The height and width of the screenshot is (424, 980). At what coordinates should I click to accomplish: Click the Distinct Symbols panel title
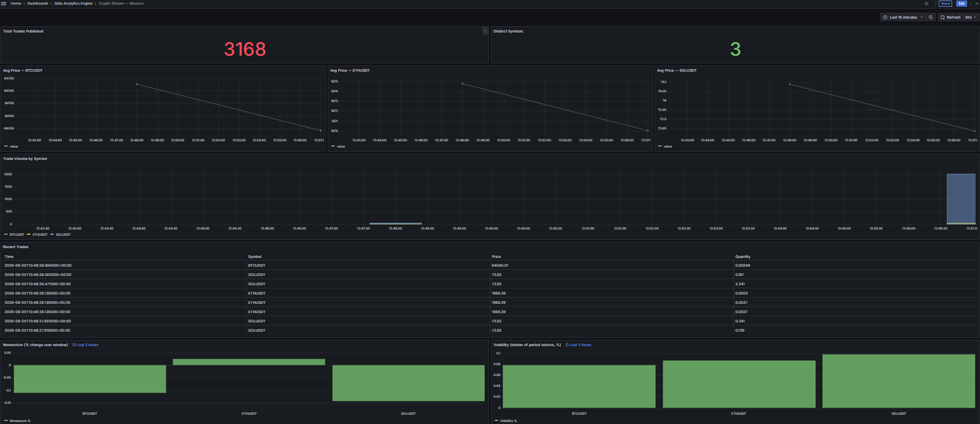coord(508,31)
